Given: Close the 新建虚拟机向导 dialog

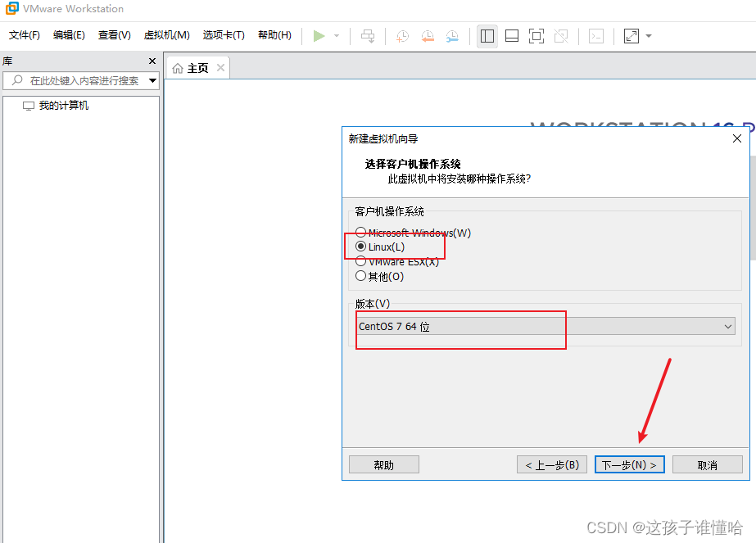Looking at the screenshot, I should (736, 139).
